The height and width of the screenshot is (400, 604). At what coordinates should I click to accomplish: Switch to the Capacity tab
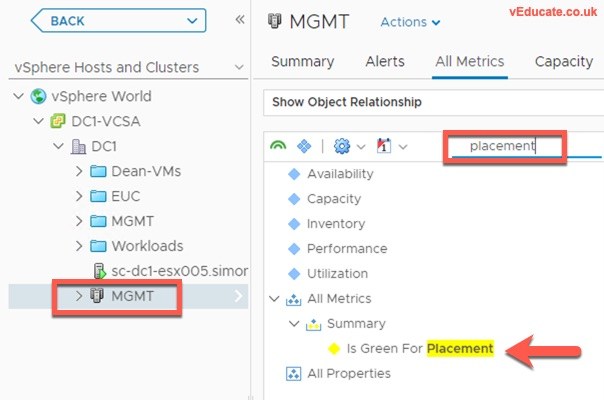click(x=564, y=62)
